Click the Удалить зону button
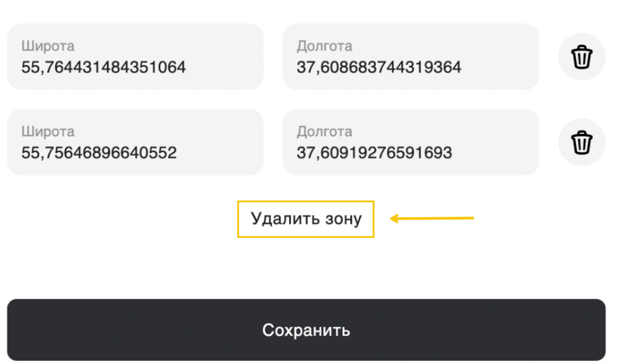 point(306,219)
